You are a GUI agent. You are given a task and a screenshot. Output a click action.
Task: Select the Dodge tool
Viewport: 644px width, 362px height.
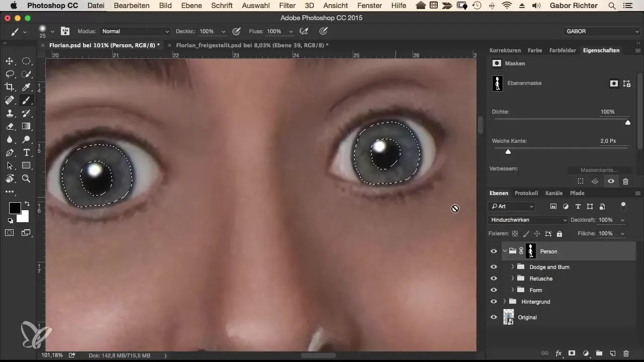pyautogui.click(x=26, y=139)
